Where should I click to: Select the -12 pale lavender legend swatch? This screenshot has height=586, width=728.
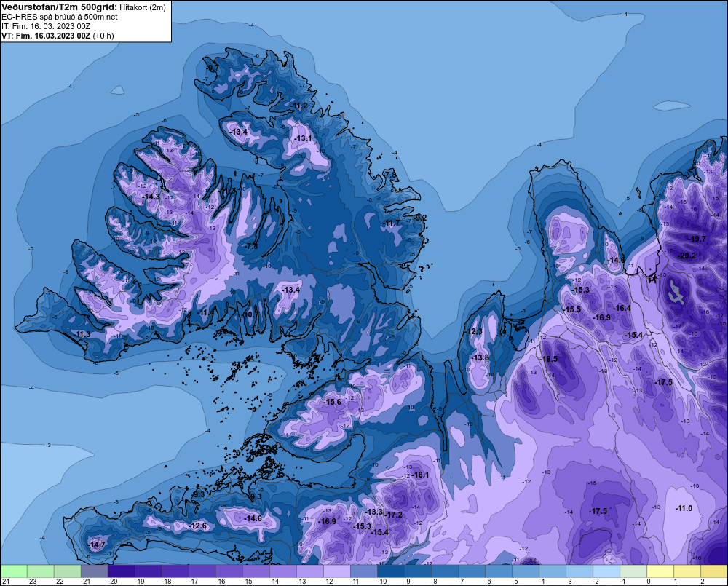[x=336, y=571]
